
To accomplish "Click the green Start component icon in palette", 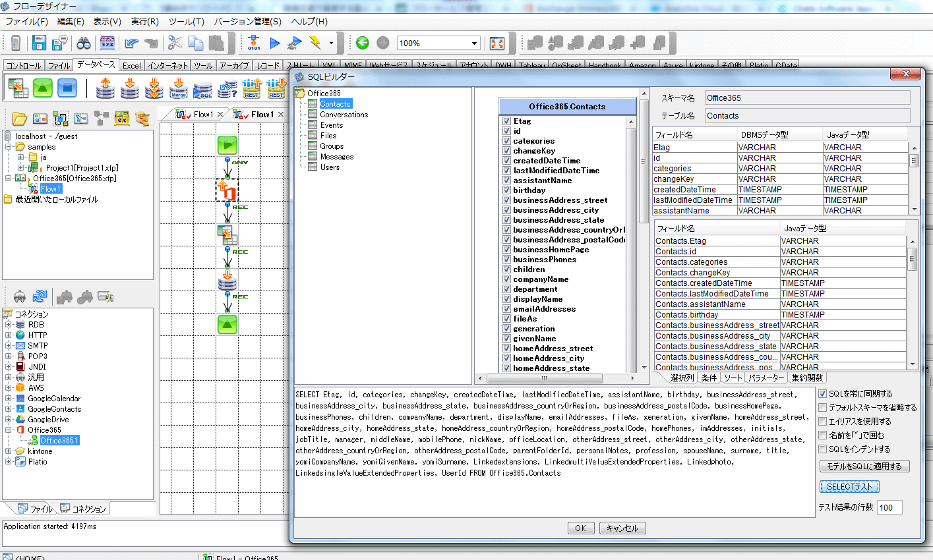I will pos(42,88).
